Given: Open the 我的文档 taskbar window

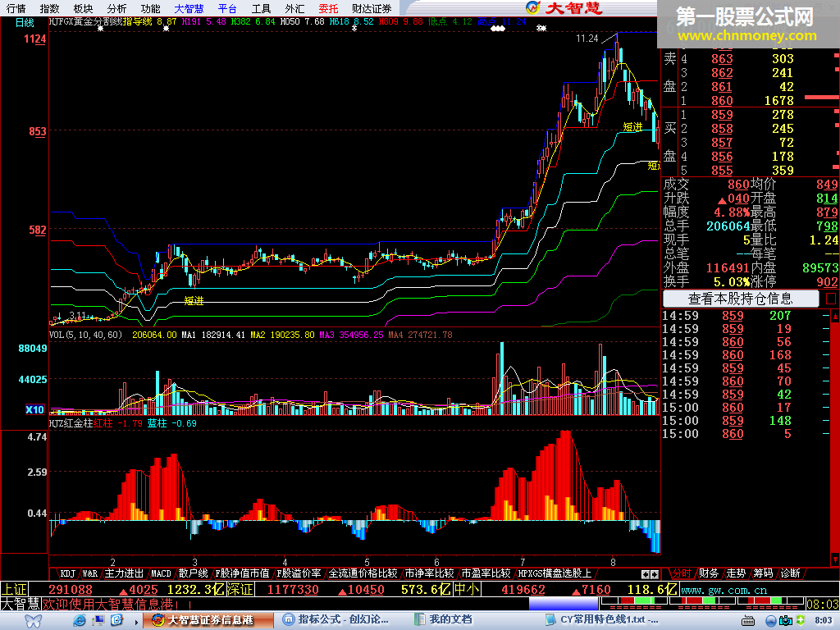Looking at the screenshot, I should click(x=442, y=621).
